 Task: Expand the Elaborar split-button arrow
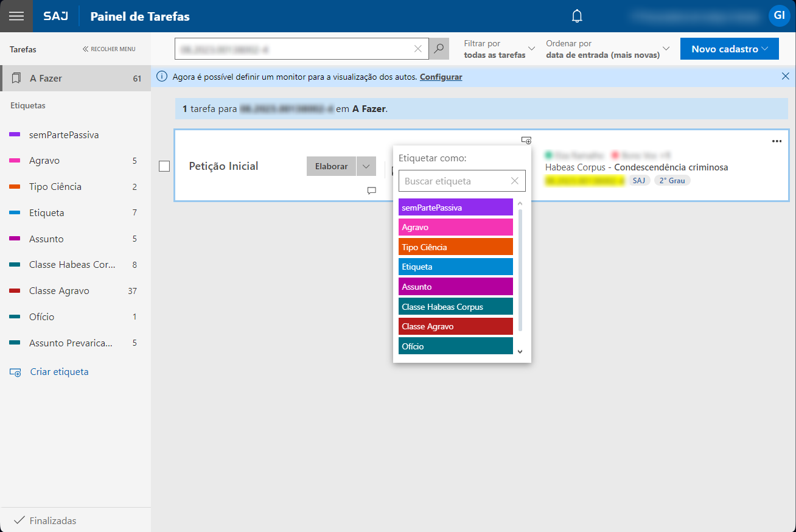click(x=366, y=166)
